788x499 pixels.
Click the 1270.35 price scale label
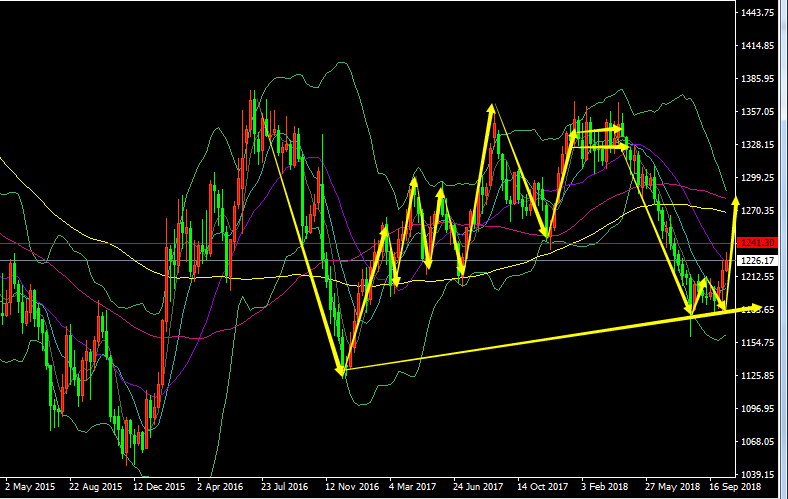pyautogui.click(x=757, y=211)
